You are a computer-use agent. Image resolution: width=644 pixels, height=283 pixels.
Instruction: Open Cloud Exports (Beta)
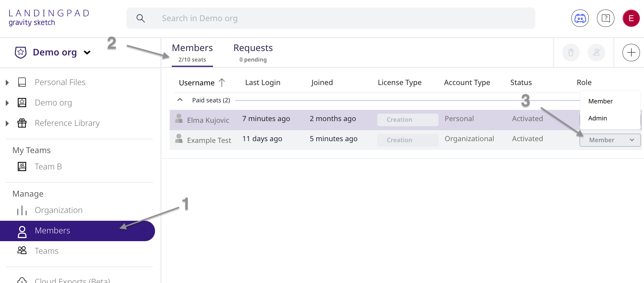(72, 280)
